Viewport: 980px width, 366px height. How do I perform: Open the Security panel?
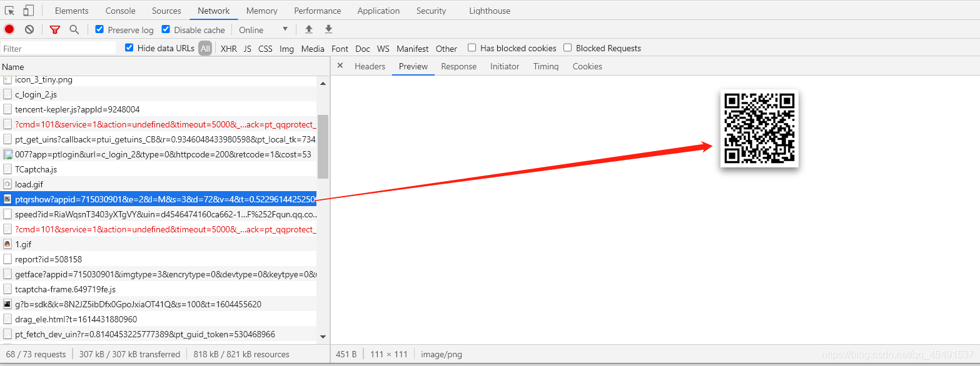click(432, 11)
